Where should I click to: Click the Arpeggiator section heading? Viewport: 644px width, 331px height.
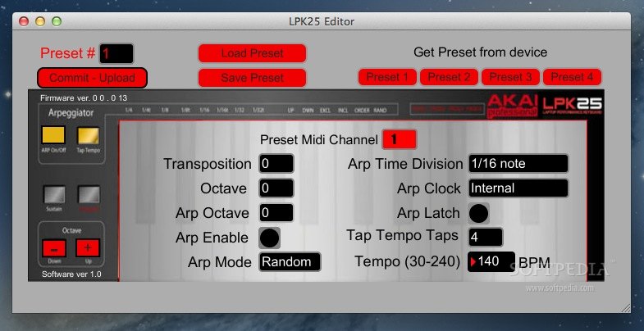(x=71, y=113)
